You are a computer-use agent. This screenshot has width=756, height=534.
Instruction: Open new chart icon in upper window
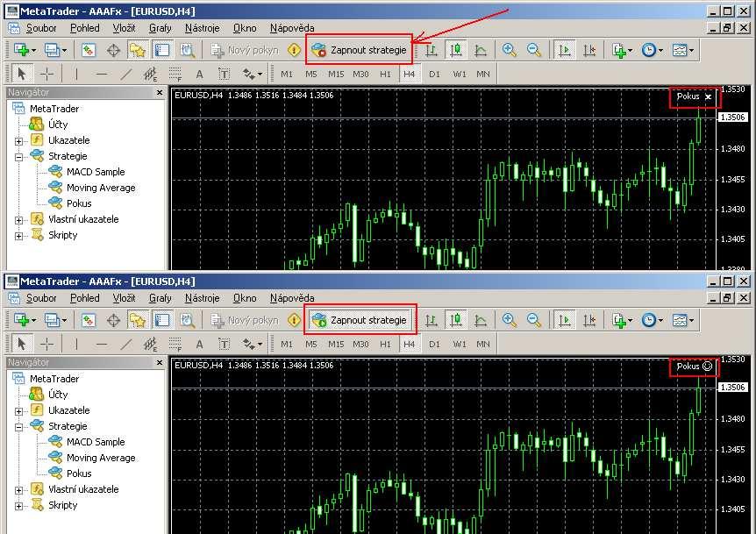21,50
